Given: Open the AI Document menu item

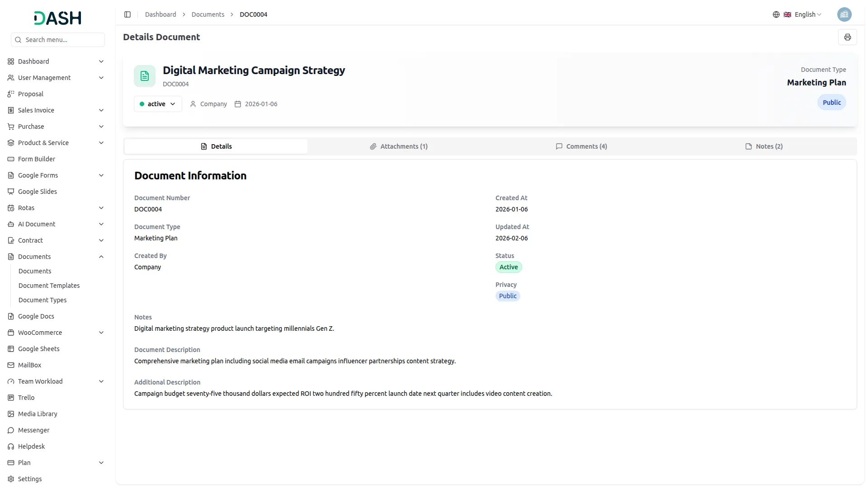Looking at the screenshot, I should click(56, 224).
